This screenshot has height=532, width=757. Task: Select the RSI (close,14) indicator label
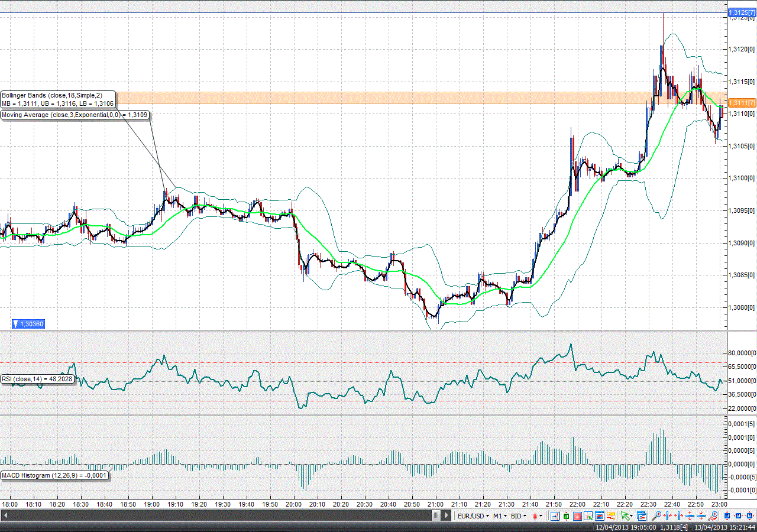37,379
